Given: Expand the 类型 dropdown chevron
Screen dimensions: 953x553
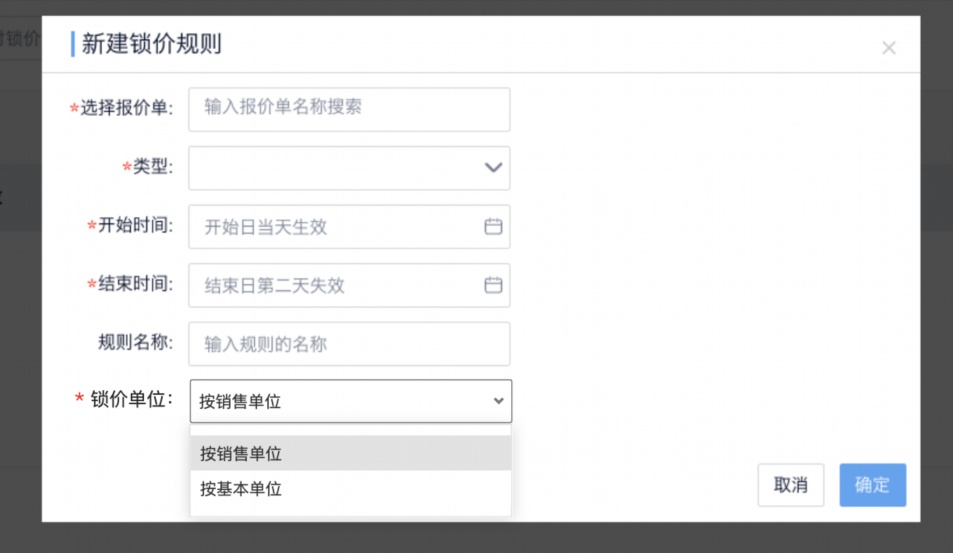Looking at the screenshot, I should pyautogui.click(x=493, y=168).
